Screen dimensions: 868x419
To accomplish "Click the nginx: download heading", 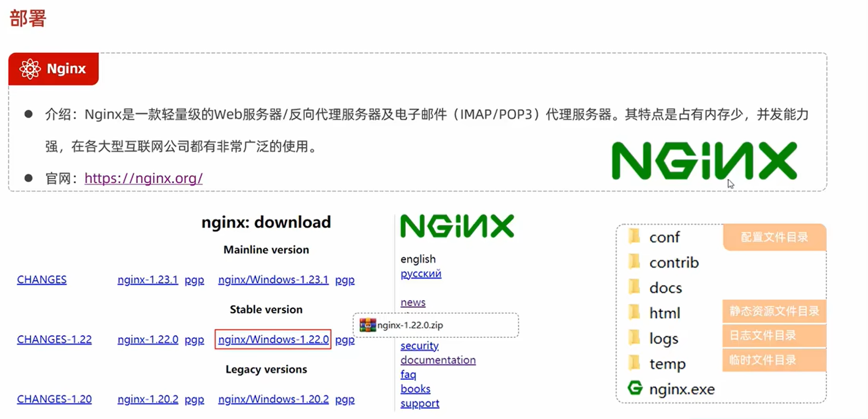I will pos(266,222).
